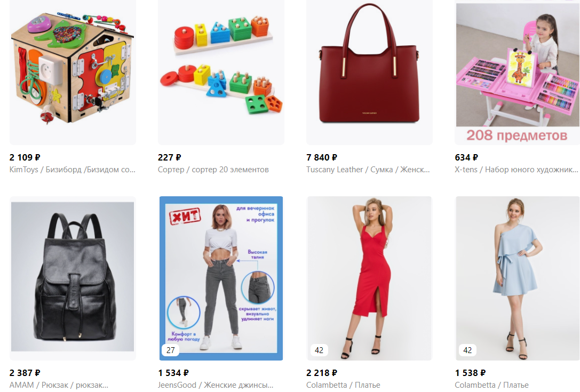Image resolution: width=580 pixels, height=392 pixels.
Task: Click the 27 badge on jeans card
Action: [171, 350]
